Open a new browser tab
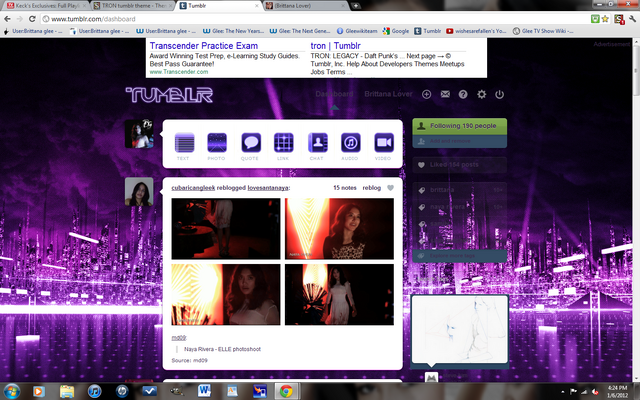The image size is (640, 400). click(x=356, y=6)
